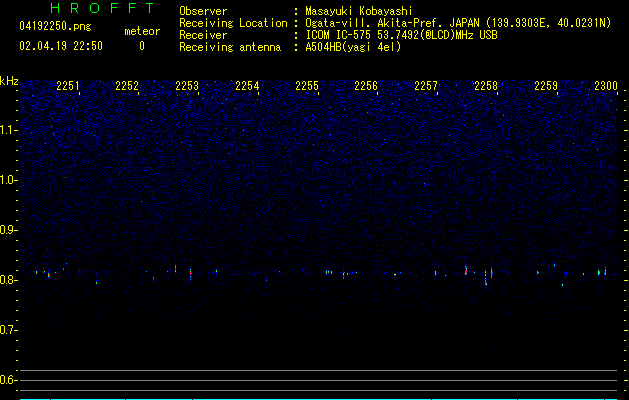Click the 2259 time axis marker
629x400 pixels.
546,86
